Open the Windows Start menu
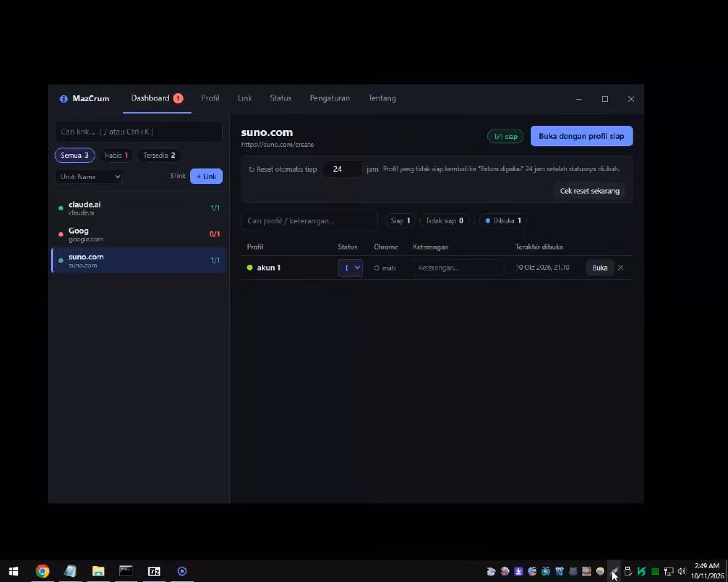This screenshot has height=582, width=728. 13,571
